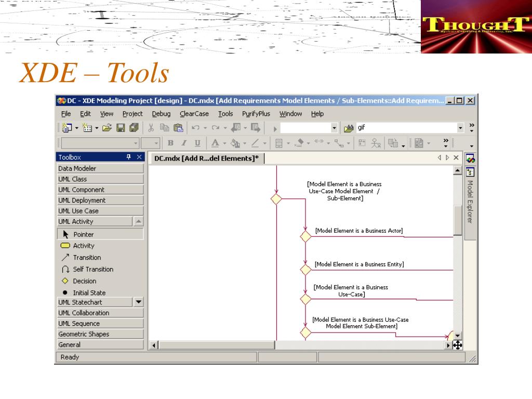
Task: Open the UML Deployment toolbox section
Action: (100, 200)
